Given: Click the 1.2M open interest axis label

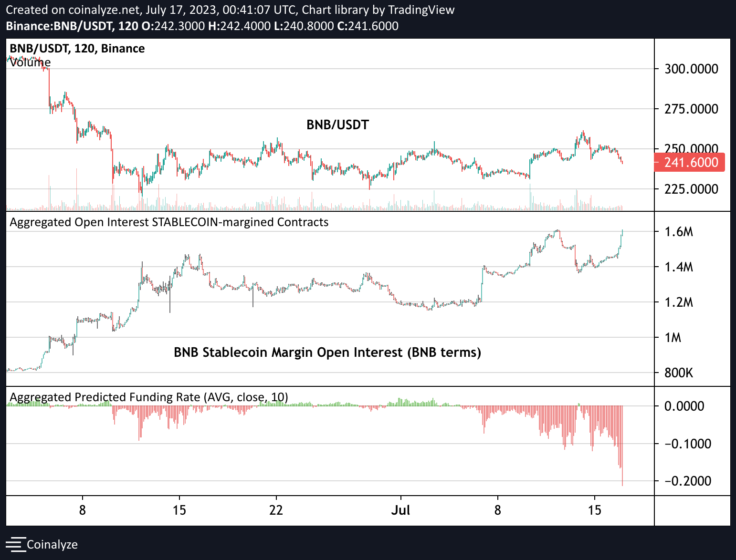Looking at the screenshot, I should (679, 302).
